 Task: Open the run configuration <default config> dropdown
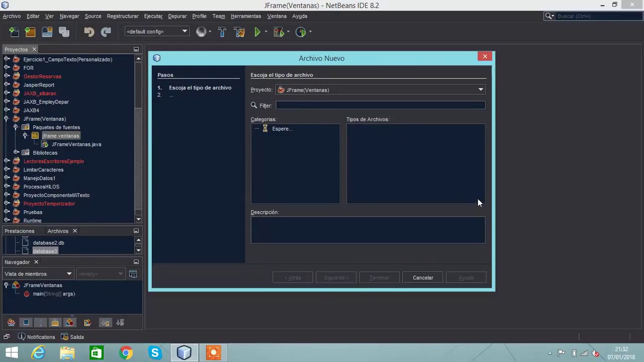coord(156,32)
